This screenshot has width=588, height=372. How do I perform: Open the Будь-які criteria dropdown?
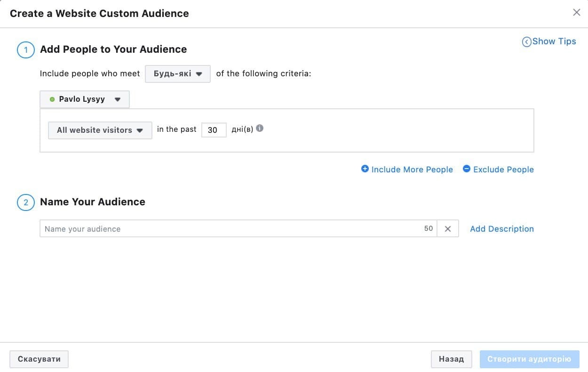coord(178,74)
